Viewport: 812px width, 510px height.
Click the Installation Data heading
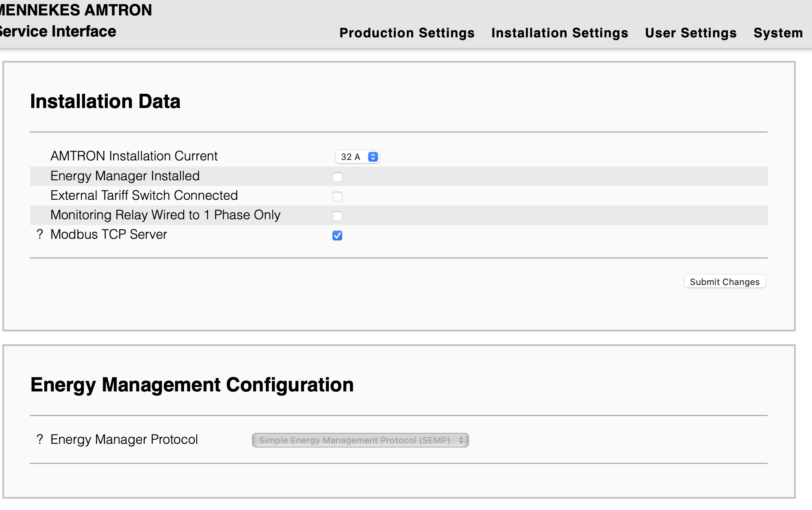(x=105, y=101)
